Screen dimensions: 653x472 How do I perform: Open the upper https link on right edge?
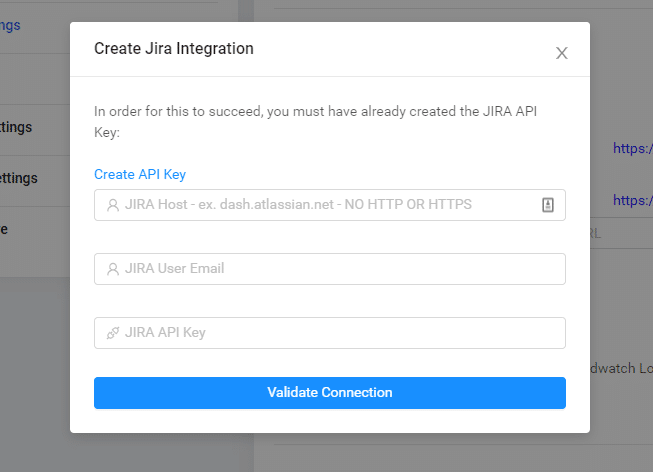click(633, 148)
